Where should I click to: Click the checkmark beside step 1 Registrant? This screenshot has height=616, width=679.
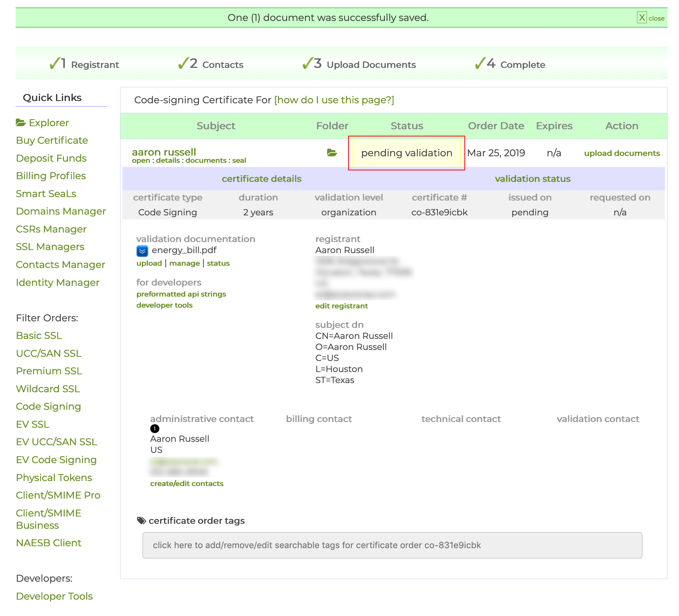click(x=55, y=63)
